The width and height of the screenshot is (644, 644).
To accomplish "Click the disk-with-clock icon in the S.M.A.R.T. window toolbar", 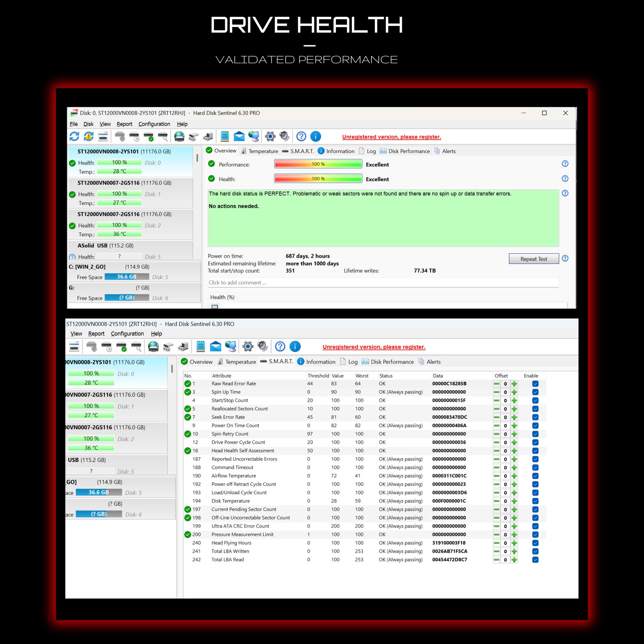I will pos(107,347).
